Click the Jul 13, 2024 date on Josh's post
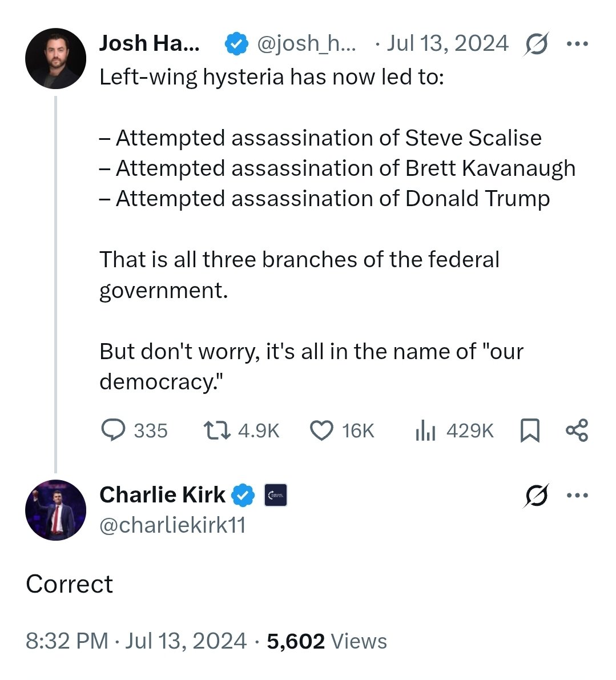 point(447,44)
